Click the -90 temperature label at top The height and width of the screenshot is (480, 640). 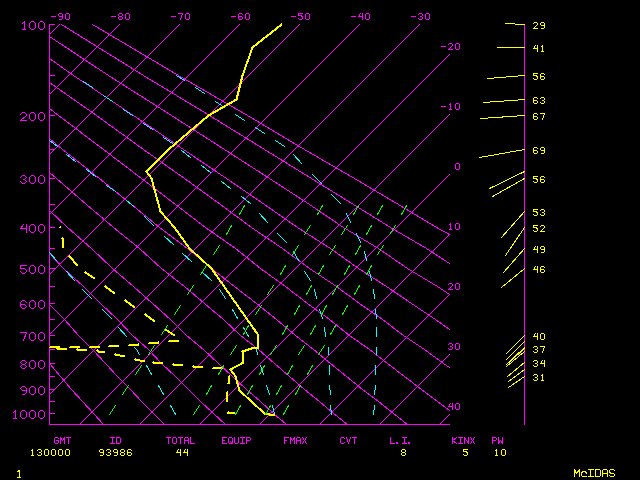pyautogui.click(x=60, y=17)
